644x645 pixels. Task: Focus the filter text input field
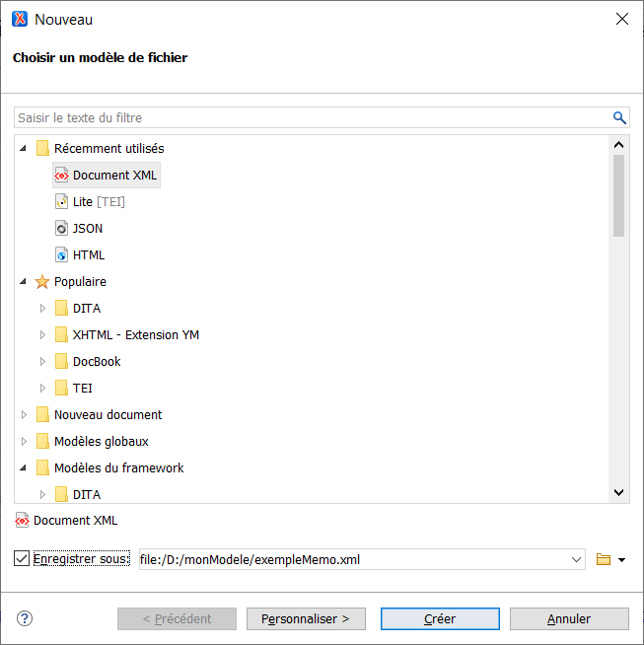pyautogui.click(x=306, y=118)
